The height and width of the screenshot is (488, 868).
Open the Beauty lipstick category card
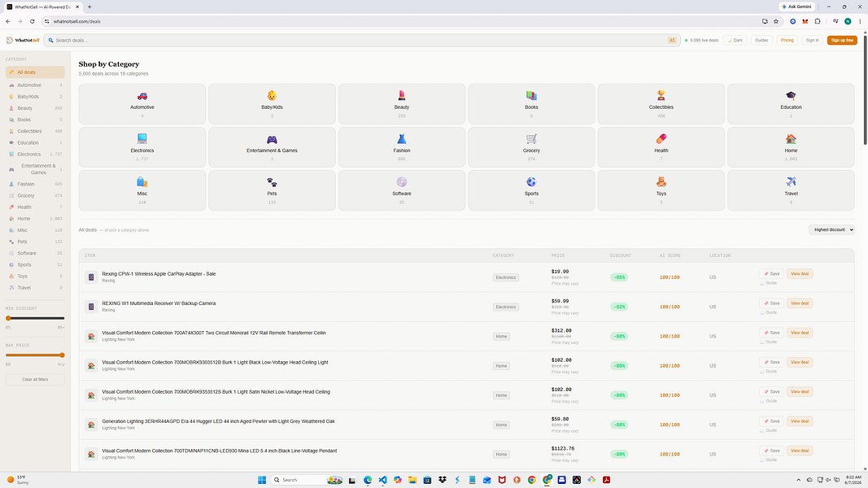402,104
